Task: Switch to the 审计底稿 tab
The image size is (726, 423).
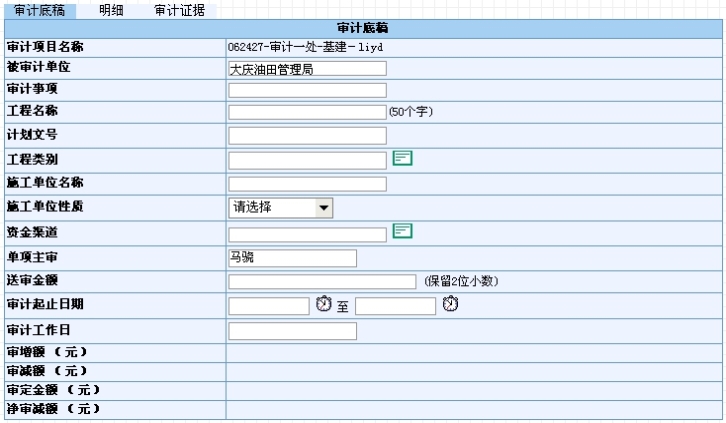Action: coord(40,9)
